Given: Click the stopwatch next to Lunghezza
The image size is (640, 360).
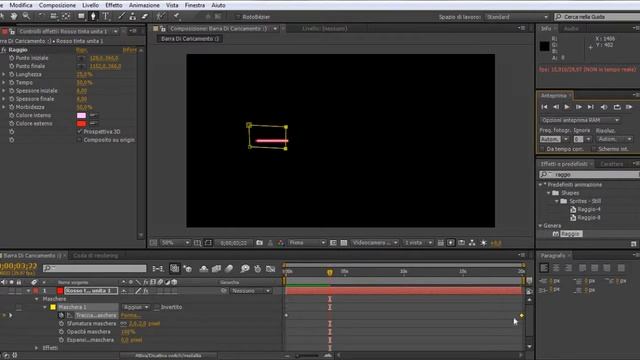Looking at the screenshot, I should pos(12,74).
